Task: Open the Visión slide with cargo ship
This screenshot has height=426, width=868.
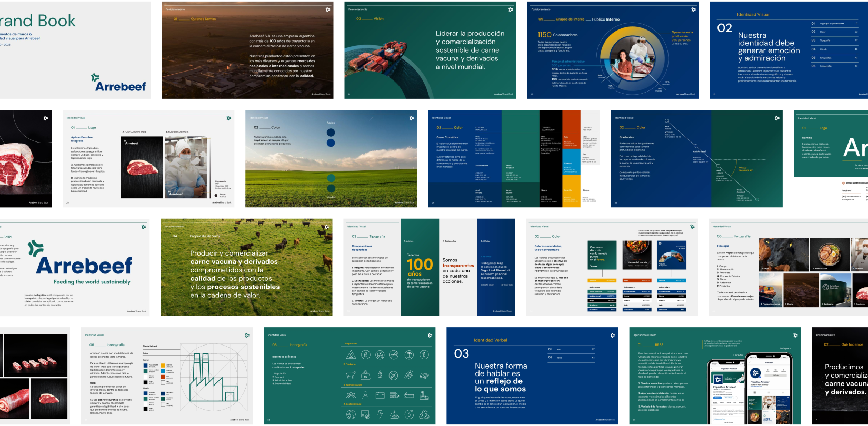Action: pyautogui.click(x=430, y=50)
